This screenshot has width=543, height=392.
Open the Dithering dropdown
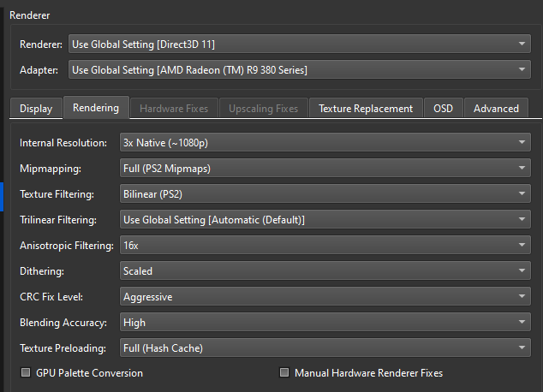pyautogui.click(x=325, y=271)
